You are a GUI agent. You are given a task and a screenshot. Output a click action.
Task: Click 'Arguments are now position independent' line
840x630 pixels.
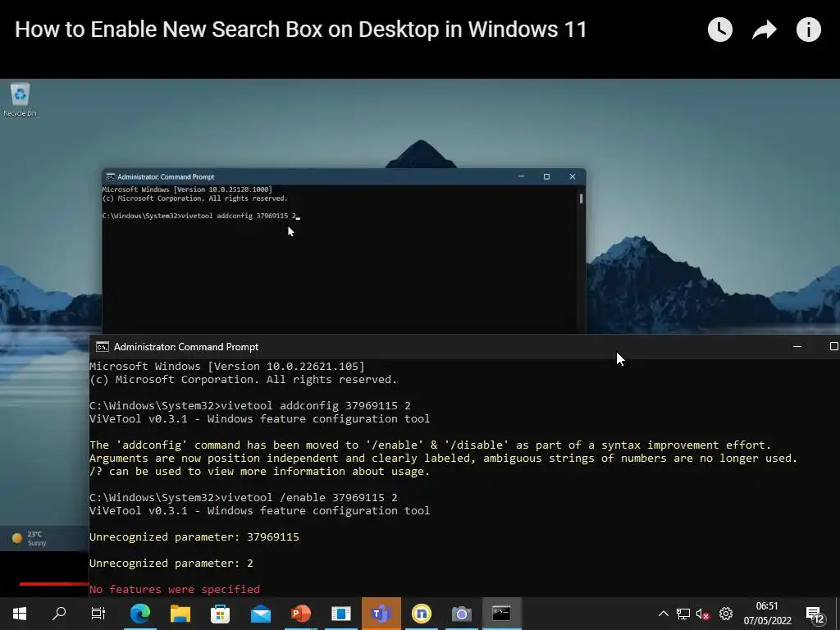[x=443, y=458]
